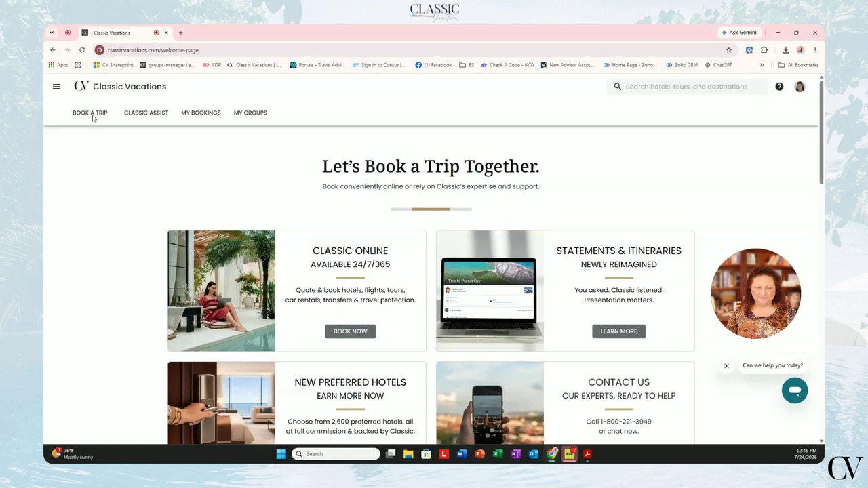Image resolution: width=868 pixels, height=488 pixels.
Task: Open the Apps bookmark shortcut
Action: pos(58,65)
